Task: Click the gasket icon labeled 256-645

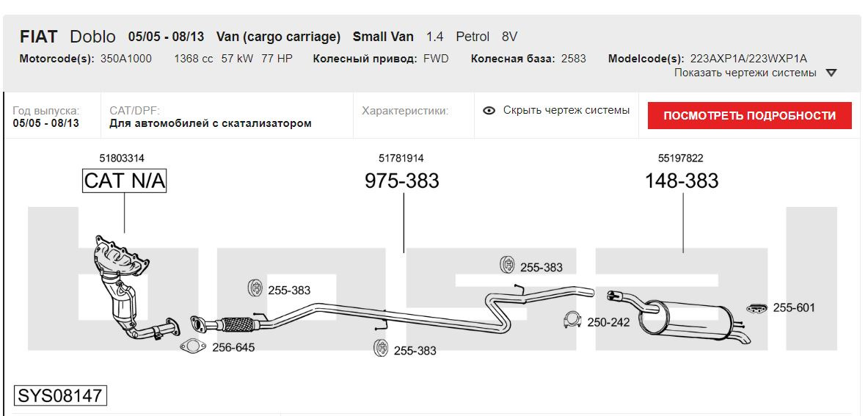Action: click(x=192, y=347)
